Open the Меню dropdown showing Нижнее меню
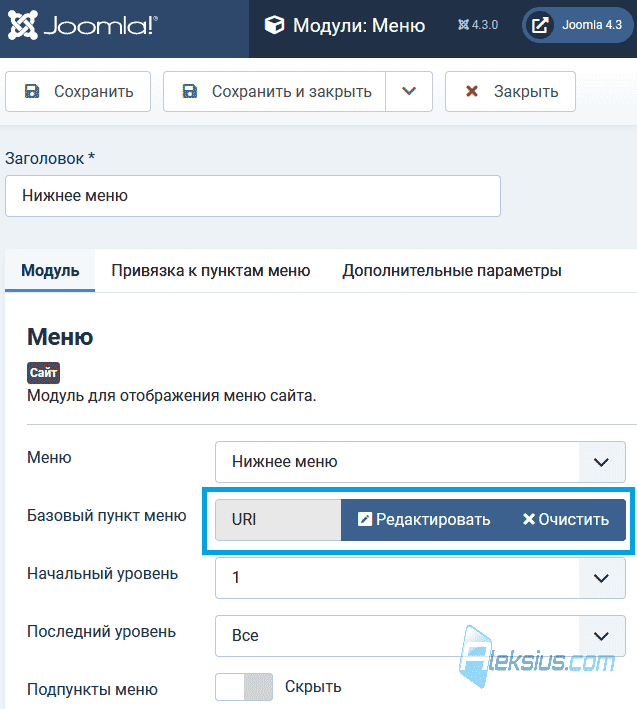637x709 pixels. tap(420, 462)
